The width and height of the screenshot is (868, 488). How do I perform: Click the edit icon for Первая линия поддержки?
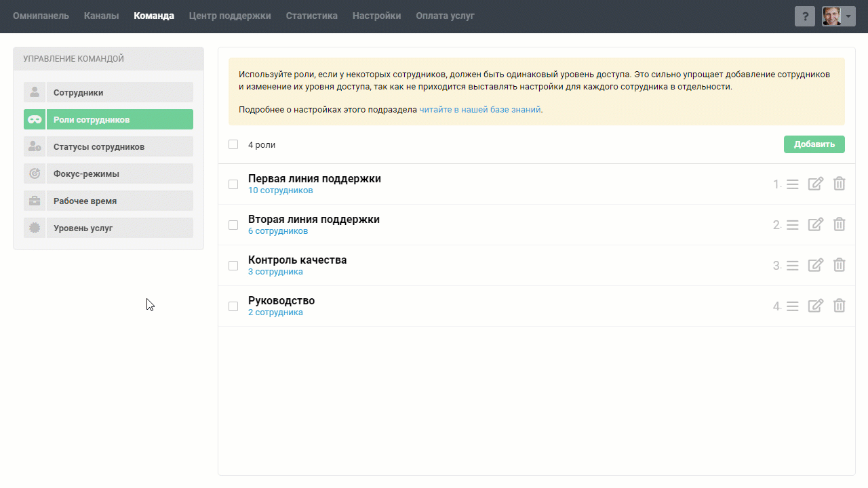tap(816, 184)
